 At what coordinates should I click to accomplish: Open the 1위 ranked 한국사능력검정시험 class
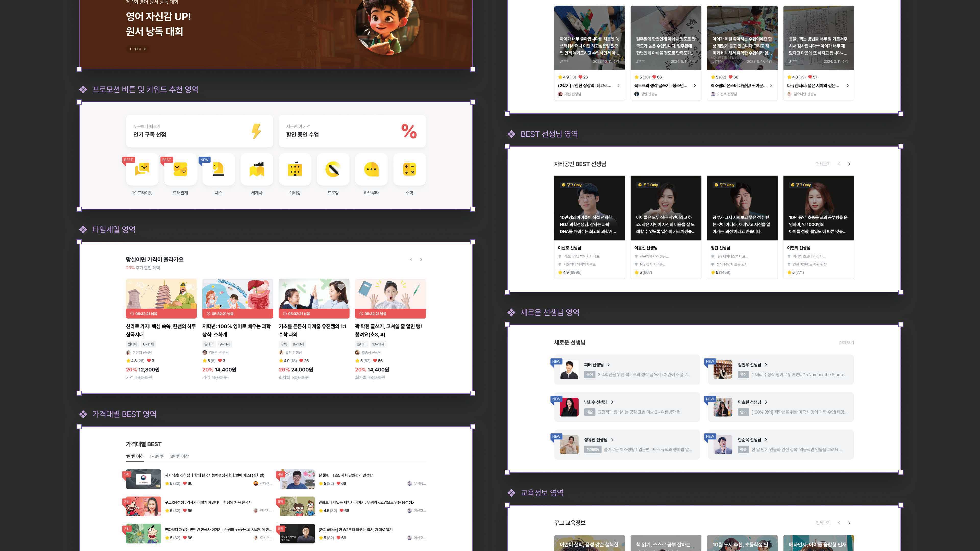199,479
